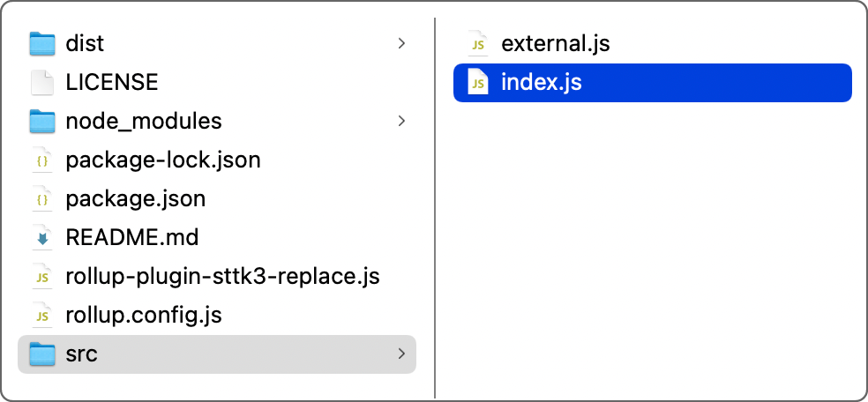Click the chevron beside src folder
This screenshot has width=868, height=402.
(x=402, y=354)
